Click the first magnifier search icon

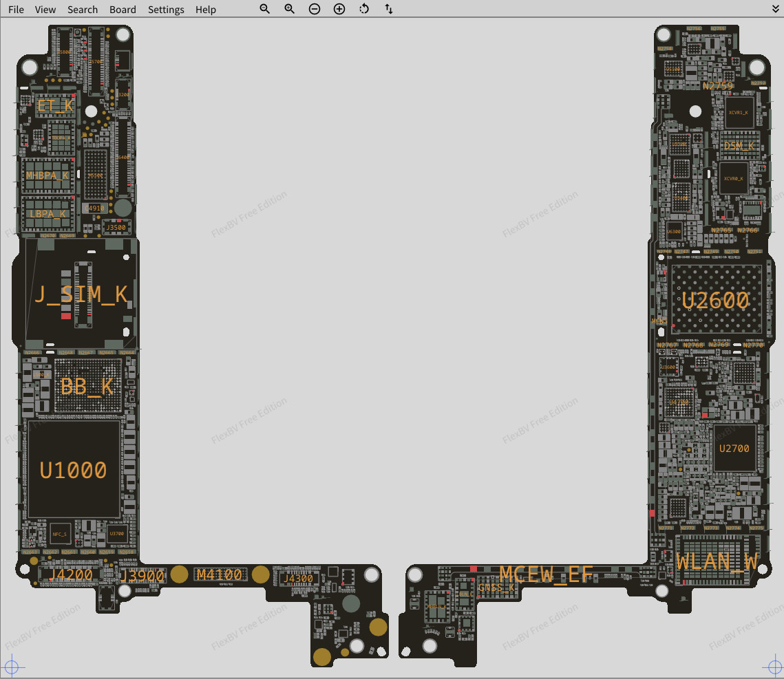tap(265, 9)
